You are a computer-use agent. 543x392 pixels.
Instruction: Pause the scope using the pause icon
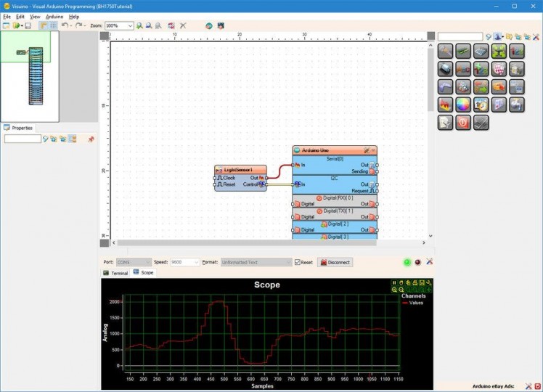pyautogui.click(x=394, y=282)
